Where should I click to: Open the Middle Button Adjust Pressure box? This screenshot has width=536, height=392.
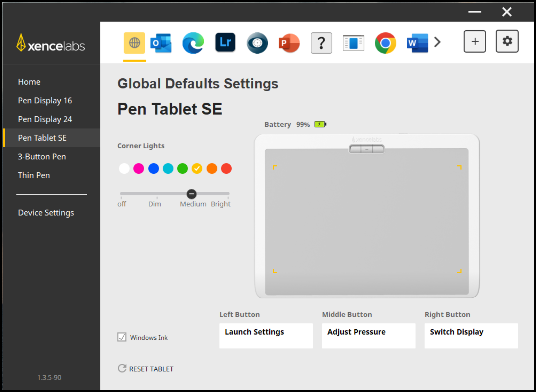pos(369,336)
